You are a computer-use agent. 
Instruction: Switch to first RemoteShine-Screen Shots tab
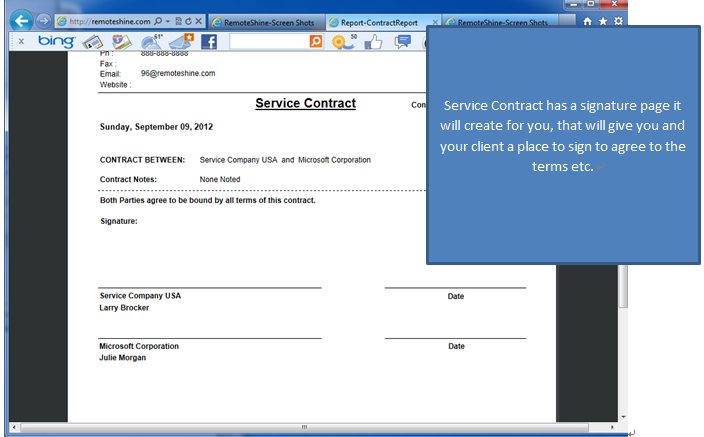click(267, 22)
